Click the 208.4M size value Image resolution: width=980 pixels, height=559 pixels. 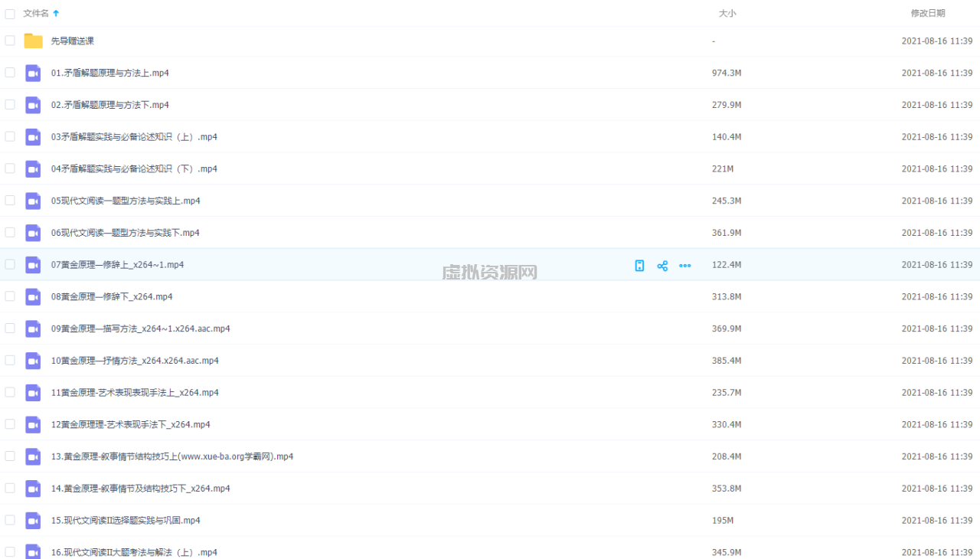(727, 456)
